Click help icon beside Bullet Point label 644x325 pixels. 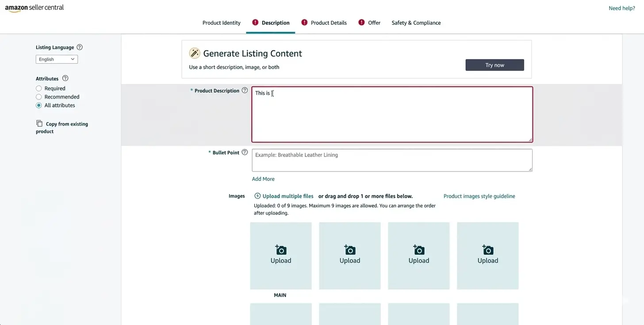(x=245, y=153)
